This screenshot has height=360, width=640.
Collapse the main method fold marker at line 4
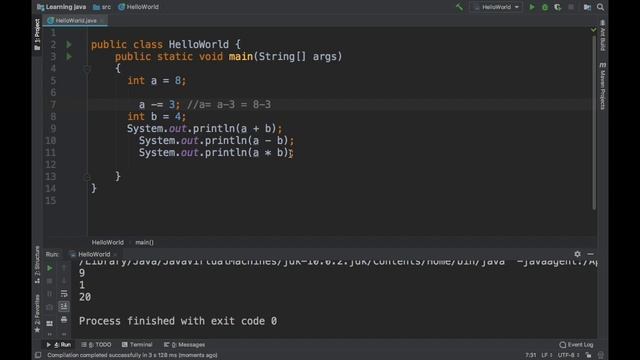[87, 69]
